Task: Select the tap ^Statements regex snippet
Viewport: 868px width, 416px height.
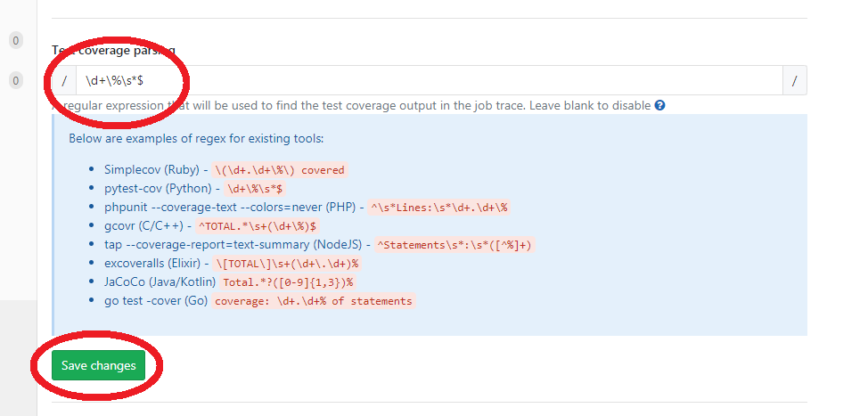Action: 454,245
